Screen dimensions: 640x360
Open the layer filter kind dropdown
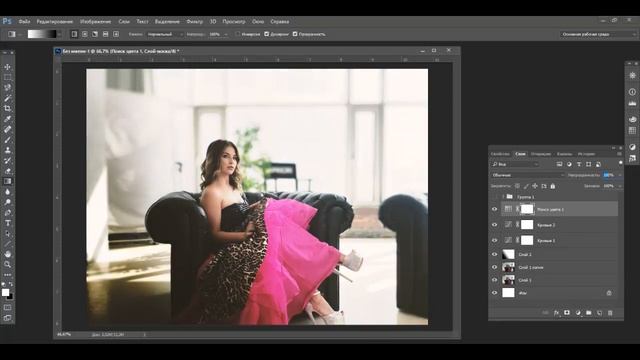[515, 164]
